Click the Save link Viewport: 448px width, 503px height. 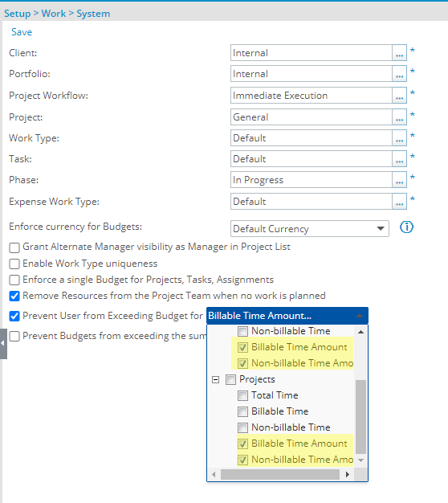point(22,32)
